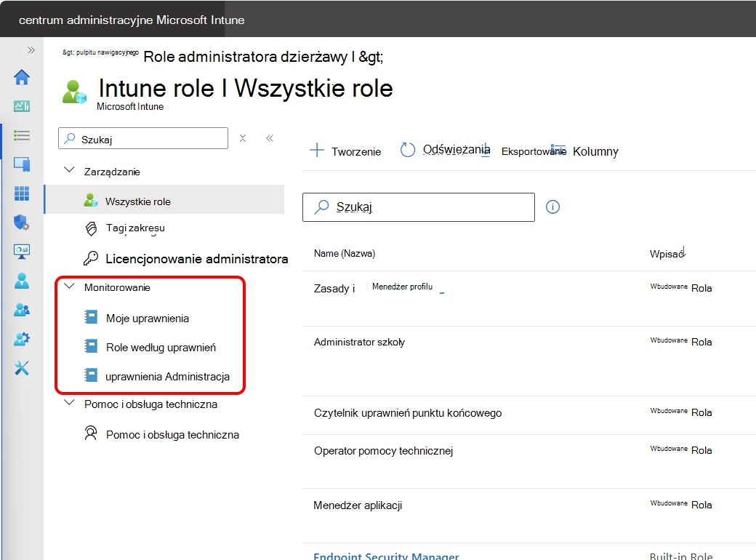Screen dimensions: 756x560
Task: Click the roles list Szukaj field
Action: point(419,207)
